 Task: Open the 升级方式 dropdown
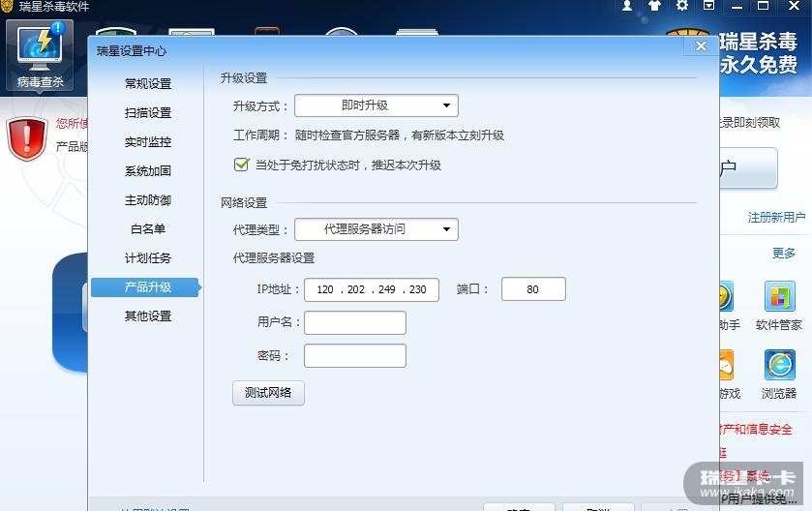(x=376, y=105)
